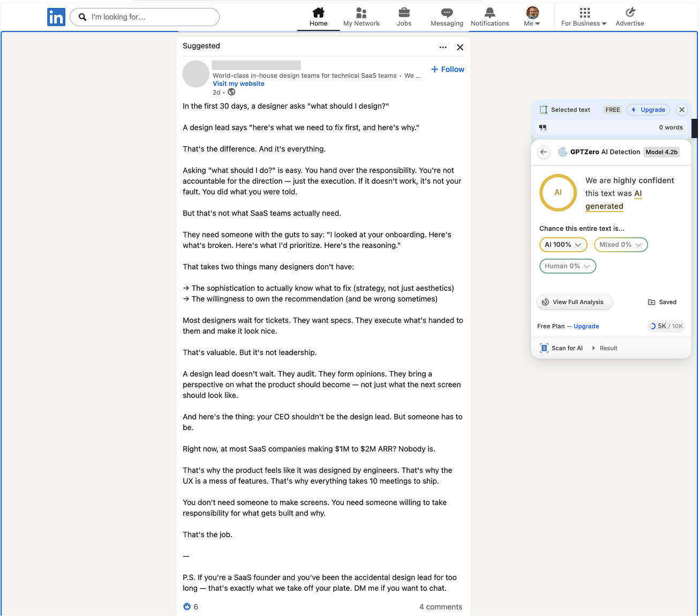The height and width of the screenshot is (616, 700).
Task: Select the Scan for AI tab
Action: coord(562,348)
